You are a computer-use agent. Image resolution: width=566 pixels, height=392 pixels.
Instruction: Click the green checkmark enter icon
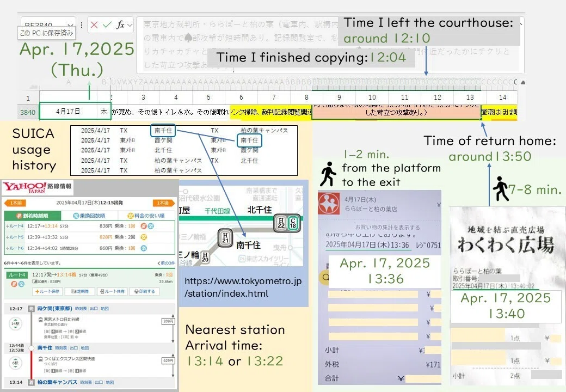click(107, 24)
